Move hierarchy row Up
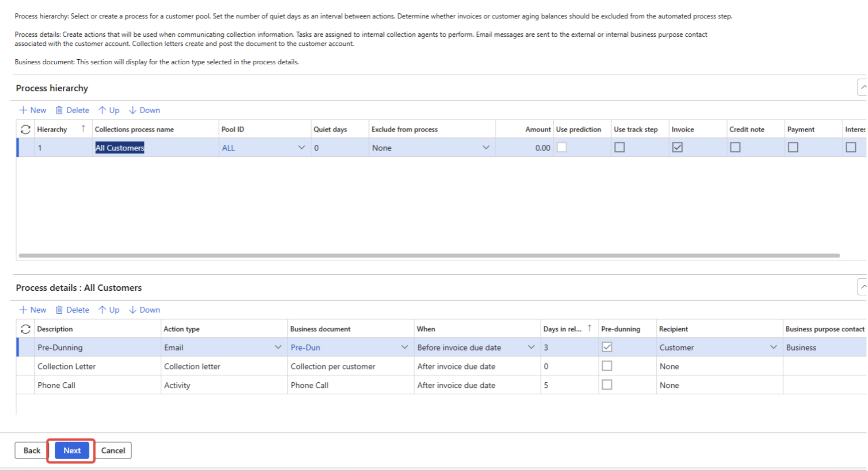 pos(109,110)
